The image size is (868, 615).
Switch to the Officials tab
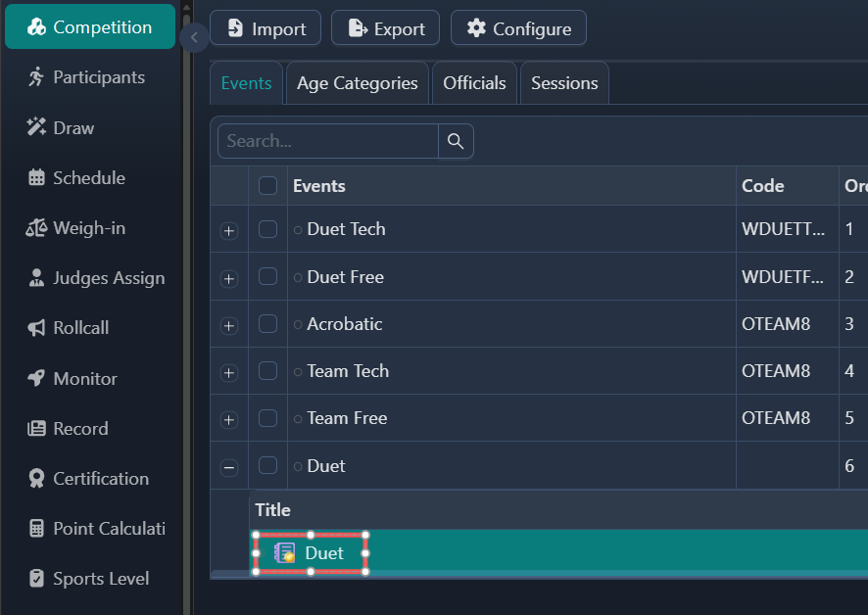click(x=474, y=83)
